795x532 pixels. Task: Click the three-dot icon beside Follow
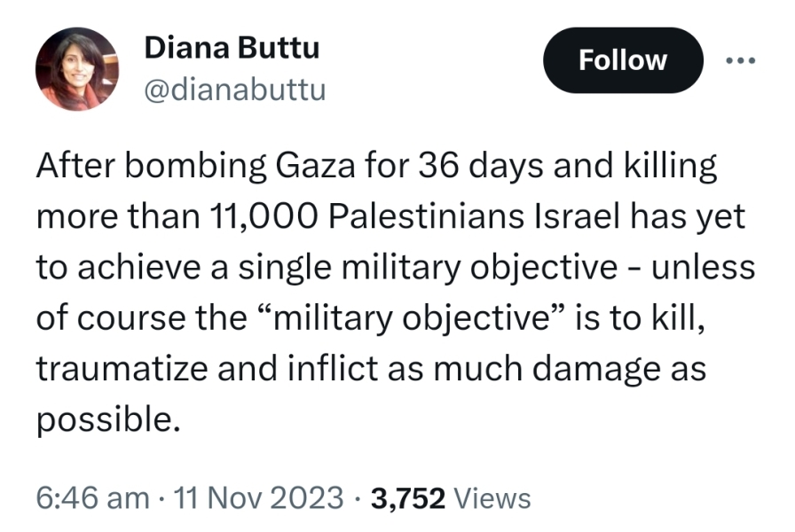coord(744,60)
